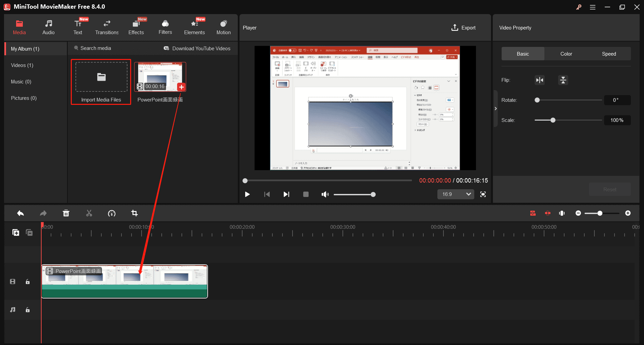This screenshot has height=345, width=644.
Task: Collapse the media library panel
Action: [495, 108]
